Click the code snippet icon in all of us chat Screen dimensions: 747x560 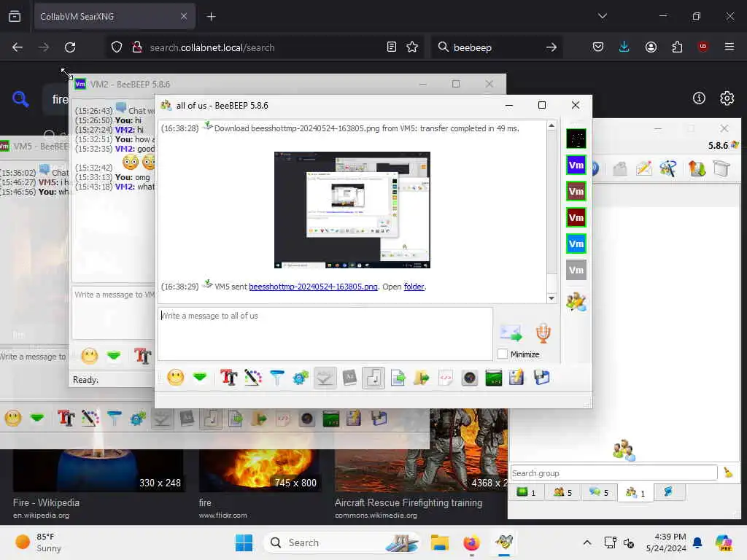click(446, 378)
